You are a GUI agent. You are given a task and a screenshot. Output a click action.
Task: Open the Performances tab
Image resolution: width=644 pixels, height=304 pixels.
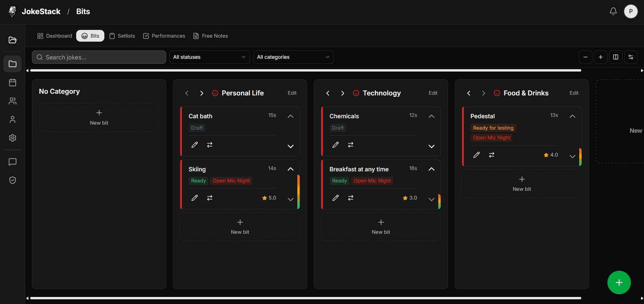(x=164, y=36)
